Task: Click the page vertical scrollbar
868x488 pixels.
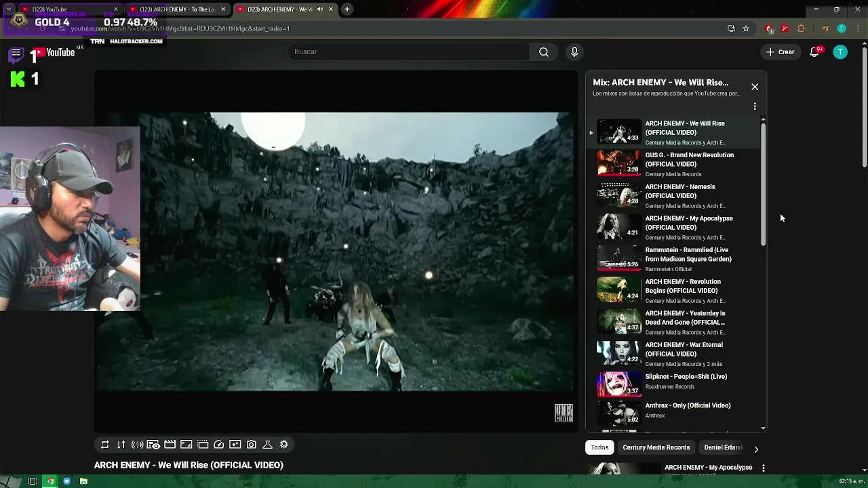Action: 864,107
